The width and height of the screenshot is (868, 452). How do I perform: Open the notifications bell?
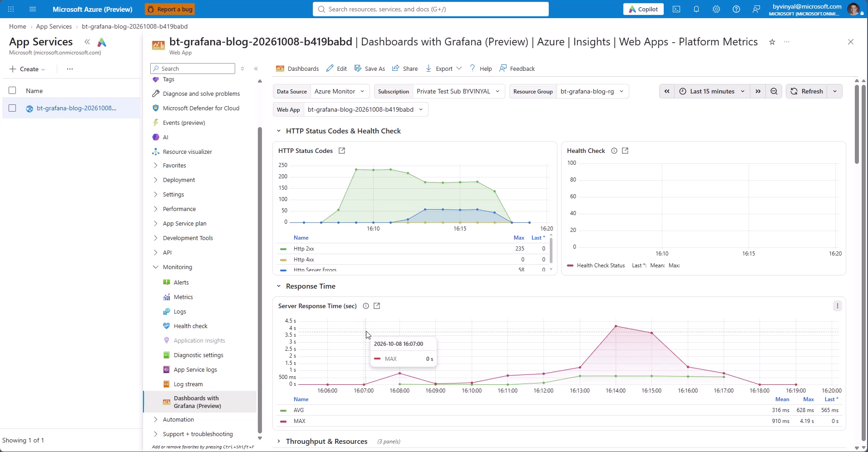coord(696,9)
